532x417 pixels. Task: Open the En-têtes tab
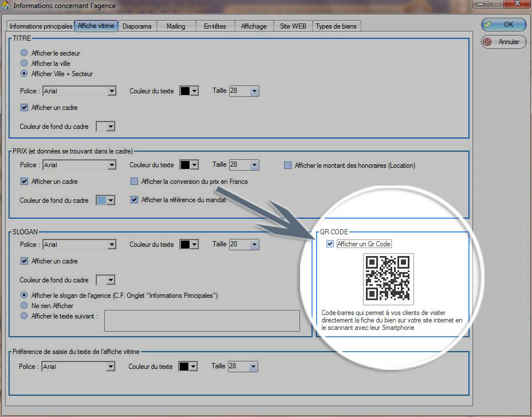pos(215,26)
